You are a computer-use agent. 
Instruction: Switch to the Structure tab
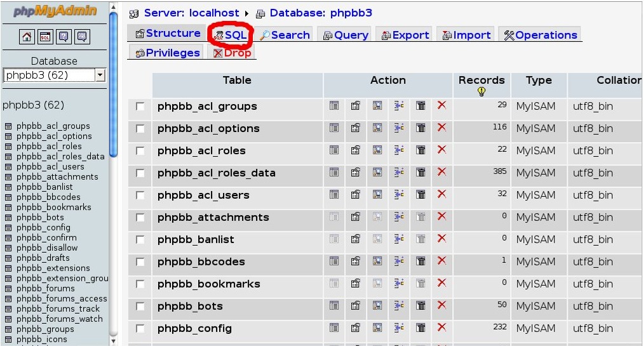coord(168,33)
